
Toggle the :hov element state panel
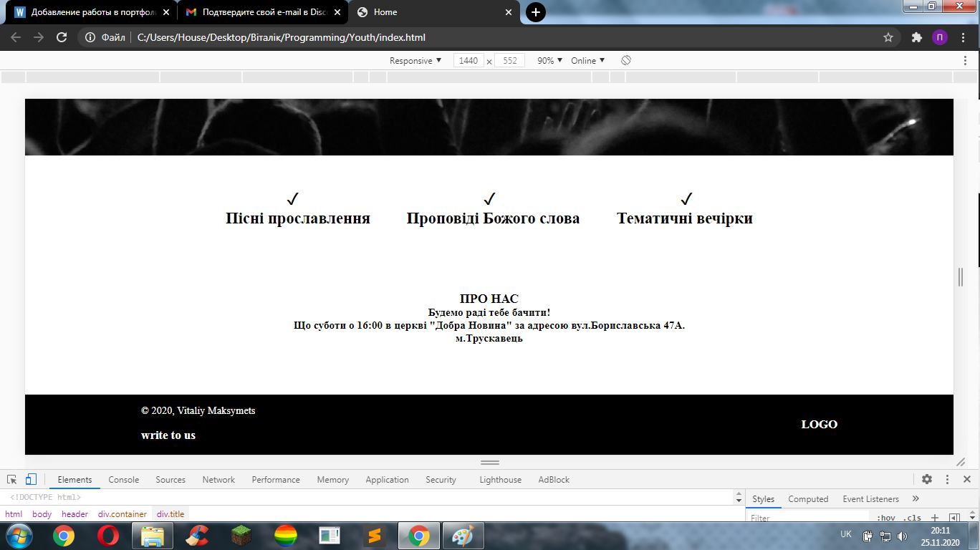(x=886, y=518)
